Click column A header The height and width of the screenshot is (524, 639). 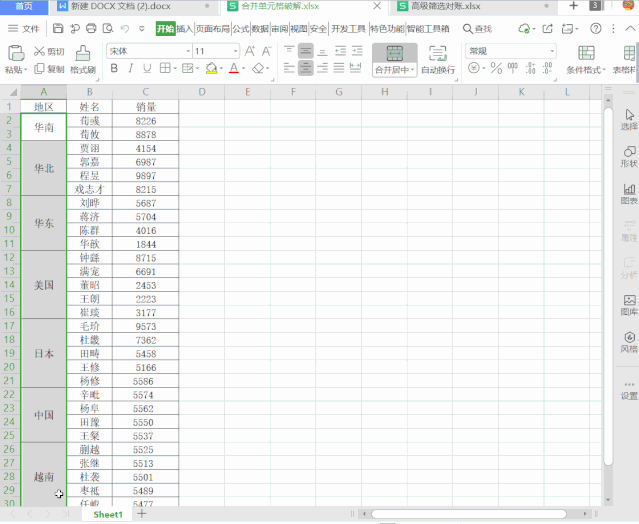coord(44,92)
